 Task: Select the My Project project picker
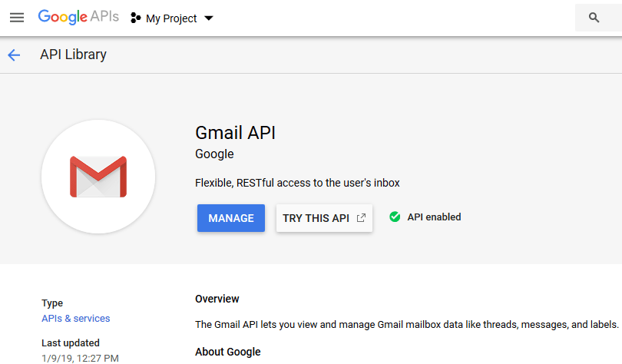click(172, 18)
